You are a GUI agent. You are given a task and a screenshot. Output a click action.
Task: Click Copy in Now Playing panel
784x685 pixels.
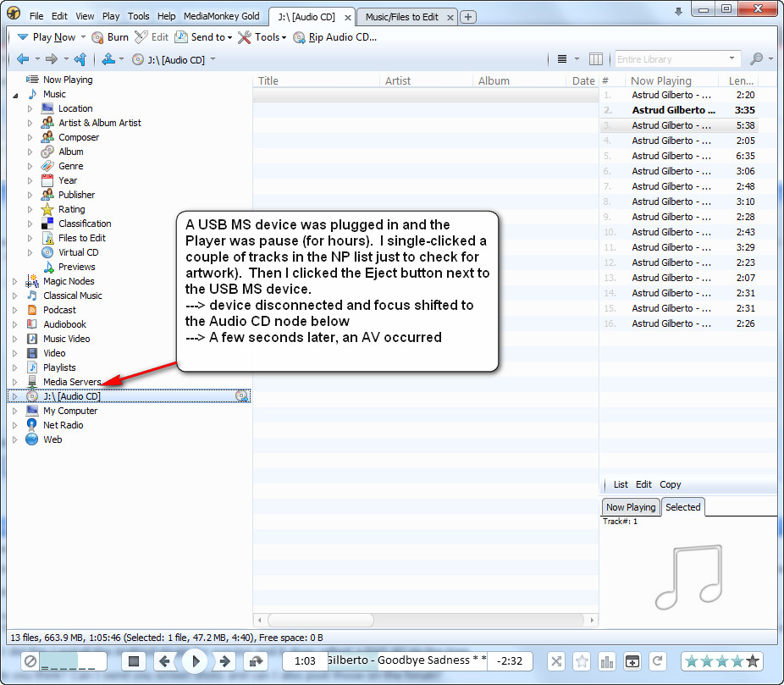[x=670, y=484]
